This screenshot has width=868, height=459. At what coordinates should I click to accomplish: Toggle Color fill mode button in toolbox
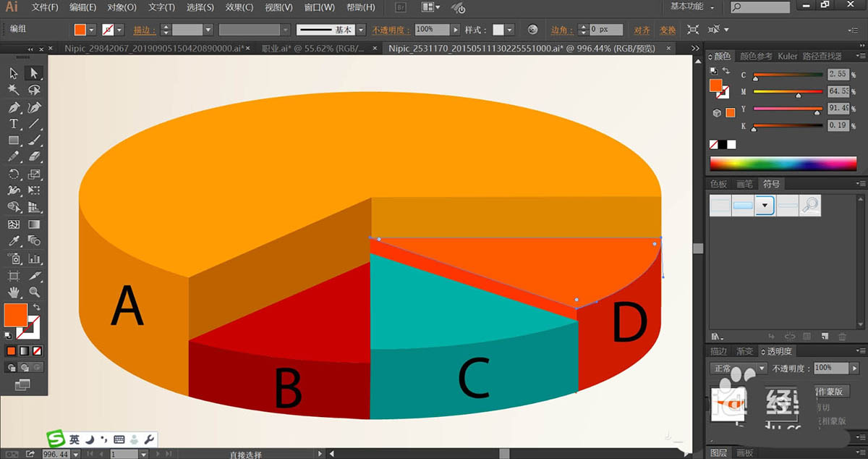[x=11, y=350]
